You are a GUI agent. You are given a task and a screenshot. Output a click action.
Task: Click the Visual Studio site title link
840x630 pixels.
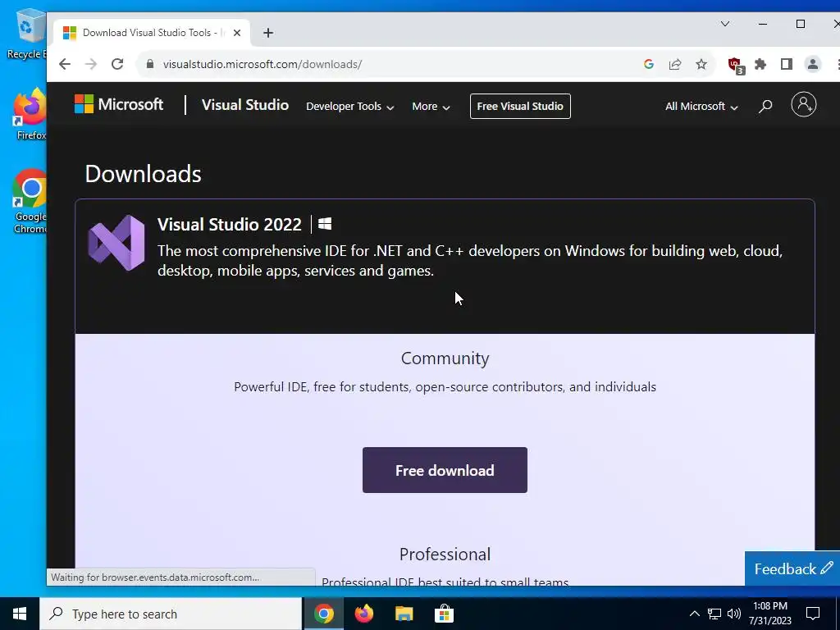point(244,104)
